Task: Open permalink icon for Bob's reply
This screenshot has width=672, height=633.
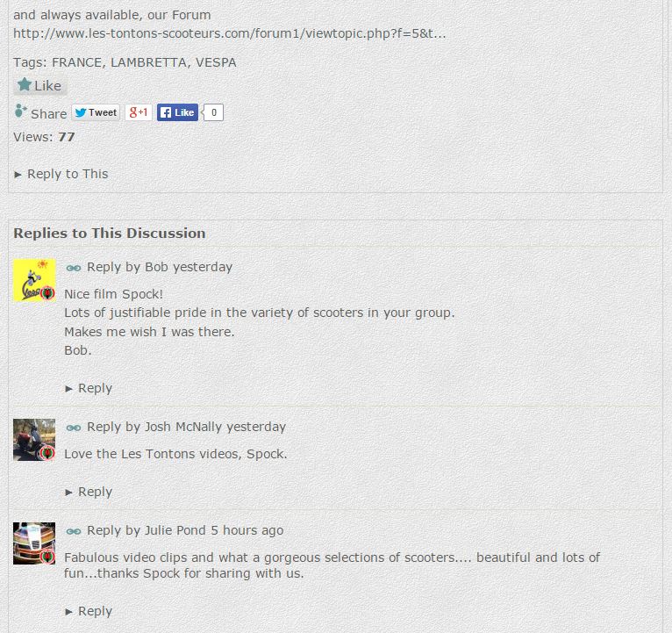Action: [74, 268]
